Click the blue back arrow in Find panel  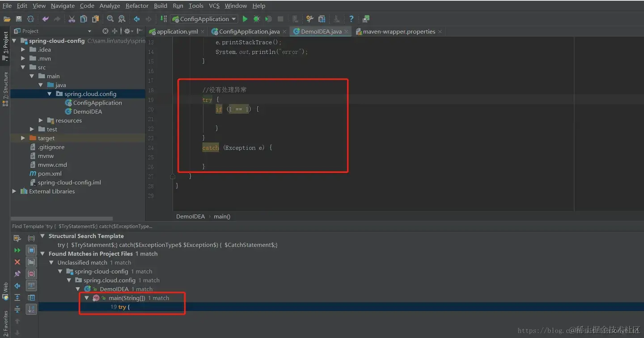[17, 286]
